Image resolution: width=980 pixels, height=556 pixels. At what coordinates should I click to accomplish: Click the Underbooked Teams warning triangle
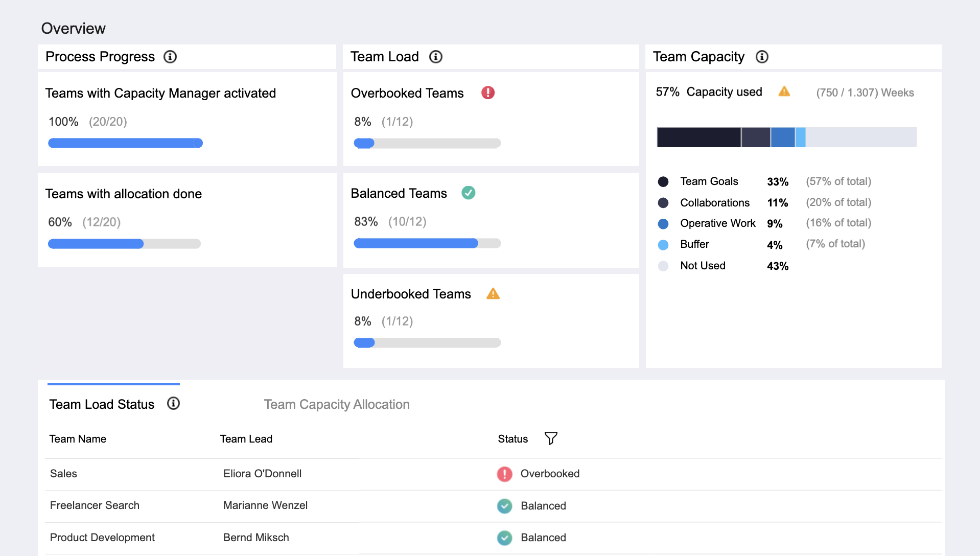tap(493, 293)
